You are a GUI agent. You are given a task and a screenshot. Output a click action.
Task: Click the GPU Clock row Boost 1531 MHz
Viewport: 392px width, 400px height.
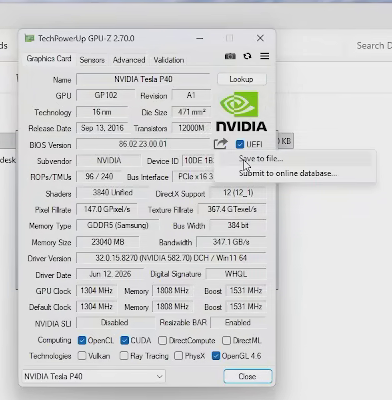(246, 290)
